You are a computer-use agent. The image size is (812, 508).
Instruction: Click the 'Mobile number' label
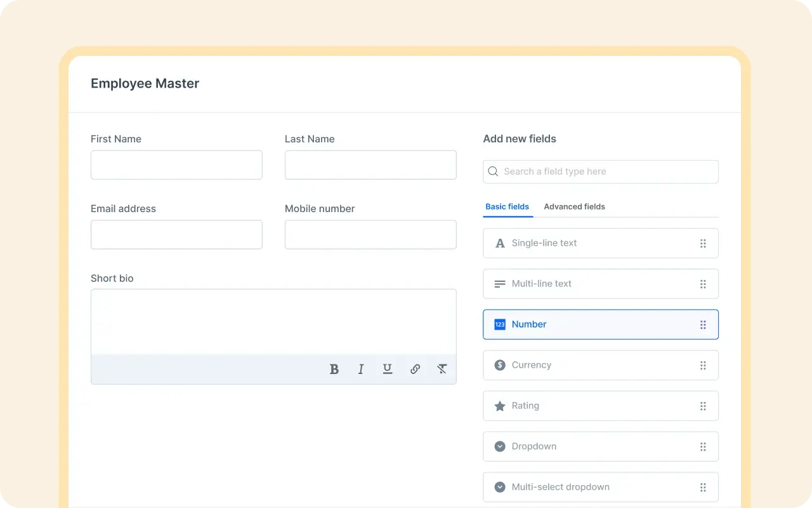point(320,209)
